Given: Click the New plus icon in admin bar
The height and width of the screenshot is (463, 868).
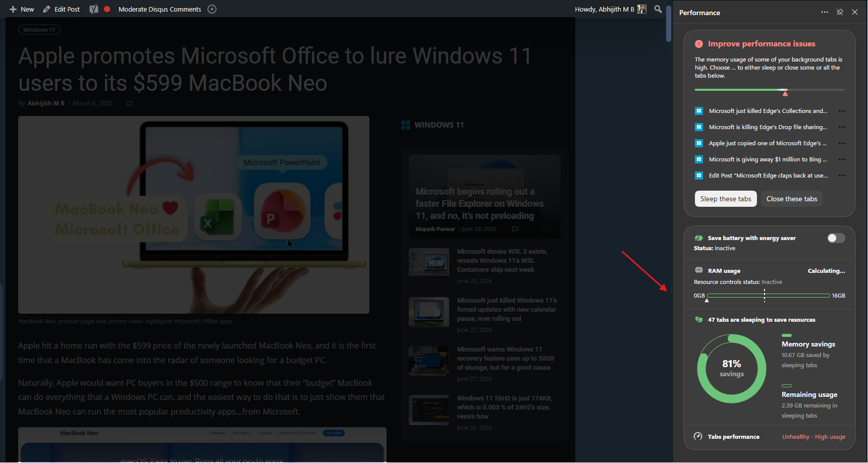Looking at the screenshot, I should (13, 9).
